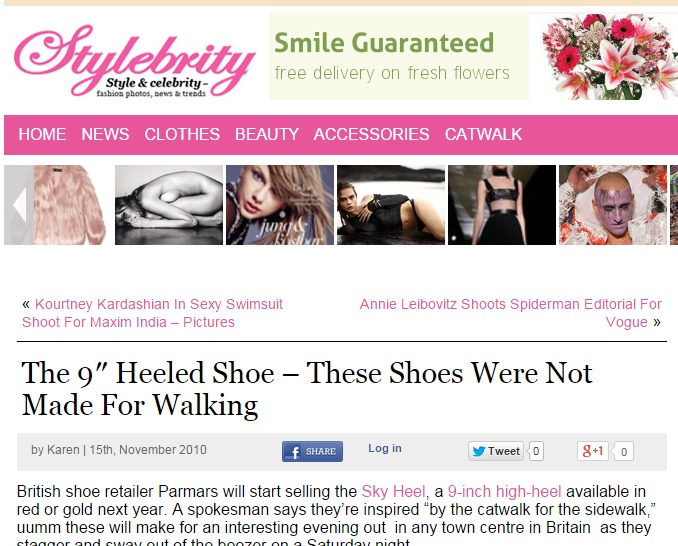Click the Smile Guaranteed flowers ad banner
Viewport: 678px width, 546px height.
[473, 56]
